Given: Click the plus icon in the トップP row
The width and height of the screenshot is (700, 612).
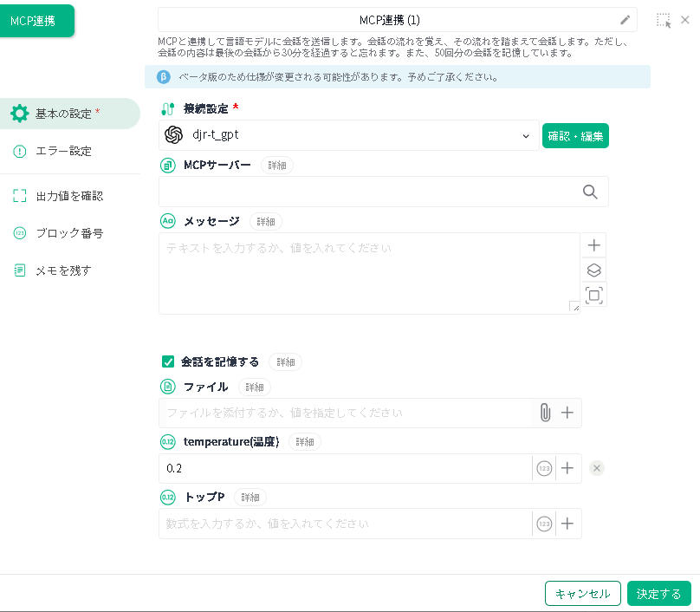Looking at the screenshot, I should point(567,524).
